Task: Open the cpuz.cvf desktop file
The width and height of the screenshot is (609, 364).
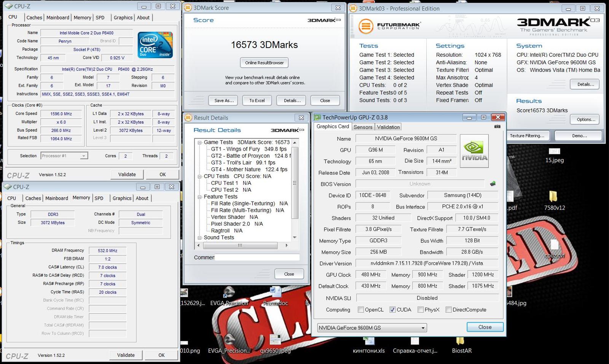Action: coord(554,249)
